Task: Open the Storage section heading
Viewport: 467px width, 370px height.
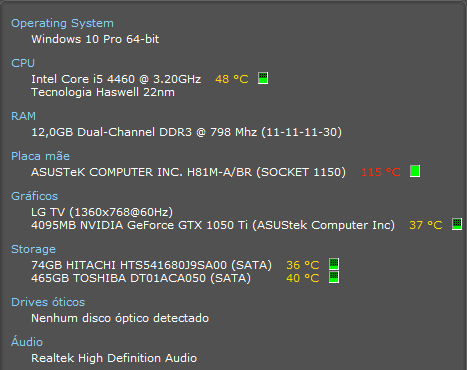Action: pos(33,249)
